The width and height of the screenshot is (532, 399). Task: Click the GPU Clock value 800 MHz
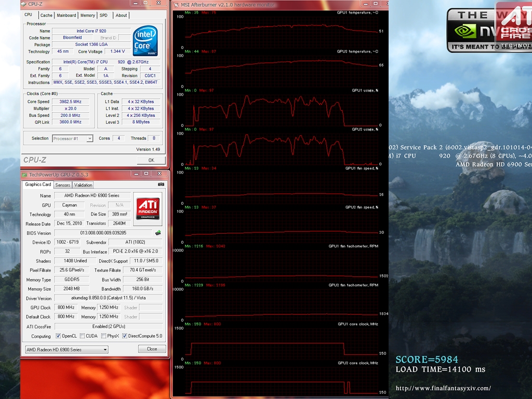[66, 307]
